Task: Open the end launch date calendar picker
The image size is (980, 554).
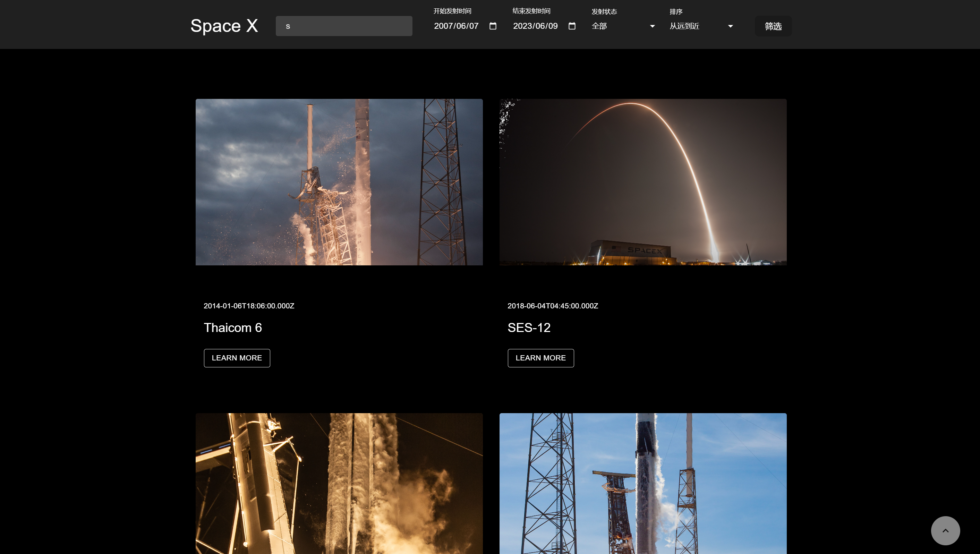Action: [572, 26]
